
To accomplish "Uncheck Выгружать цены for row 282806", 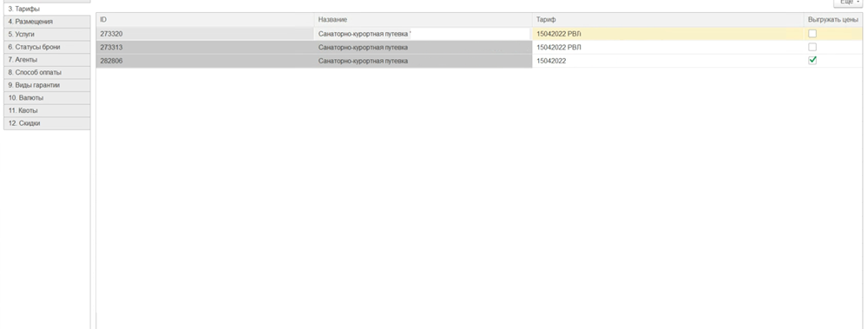I will (x=812, y=61).
